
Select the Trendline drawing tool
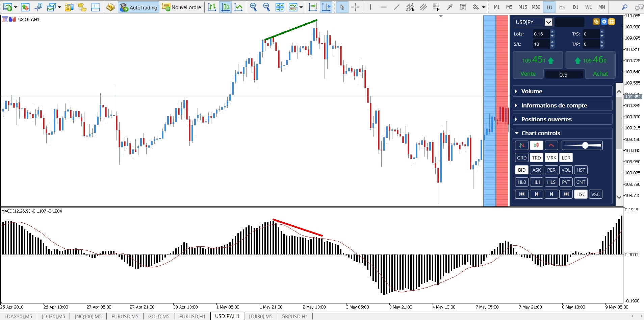point(396,7)
